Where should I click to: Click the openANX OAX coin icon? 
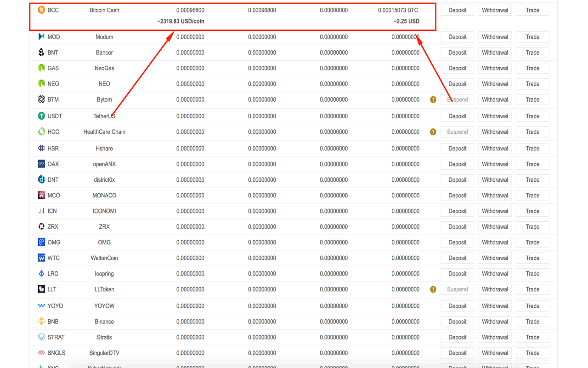[41, 164]
